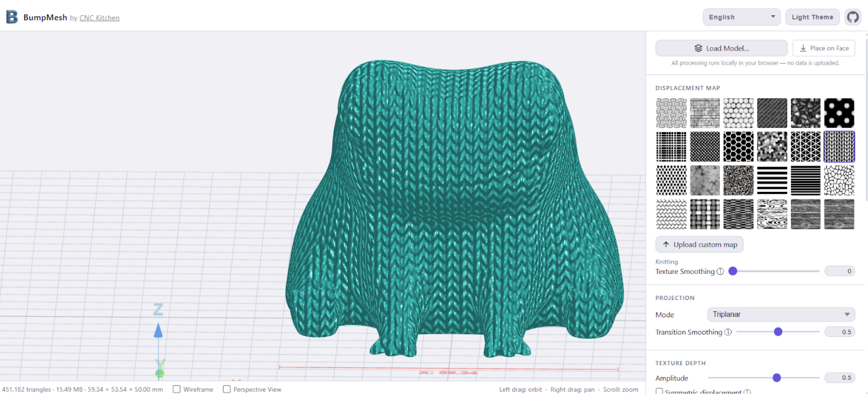Pick the wide horizontal stripes displacement map
The height and width of the screenshot is (404, 868).
[772, 181]
